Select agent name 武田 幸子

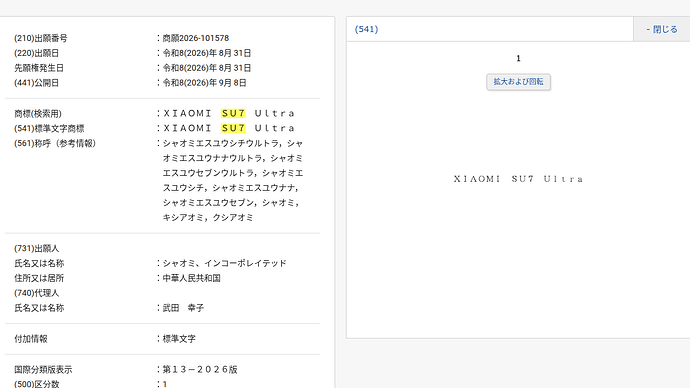click(x=184, y=308)
